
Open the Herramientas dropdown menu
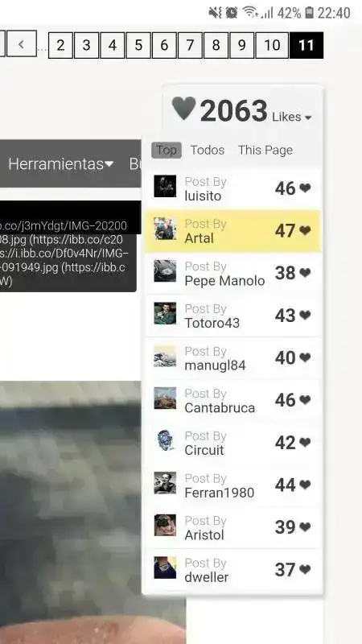(61, 164)
